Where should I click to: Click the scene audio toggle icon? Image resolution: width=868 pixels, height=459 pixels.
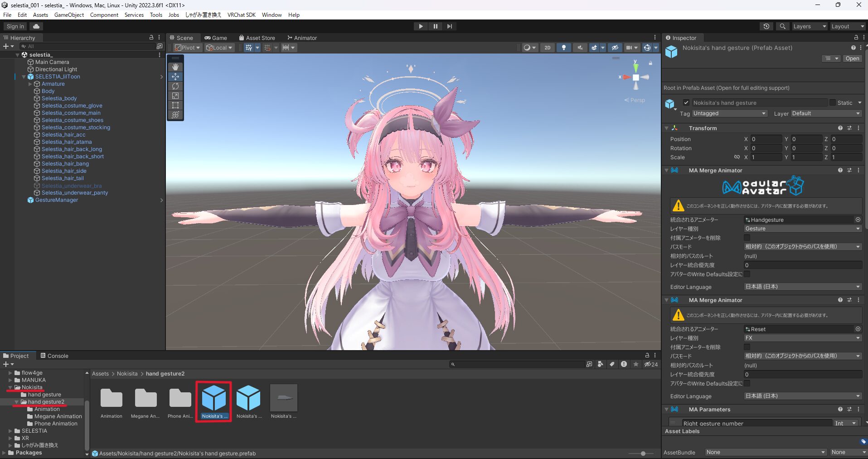pos(581,47)
